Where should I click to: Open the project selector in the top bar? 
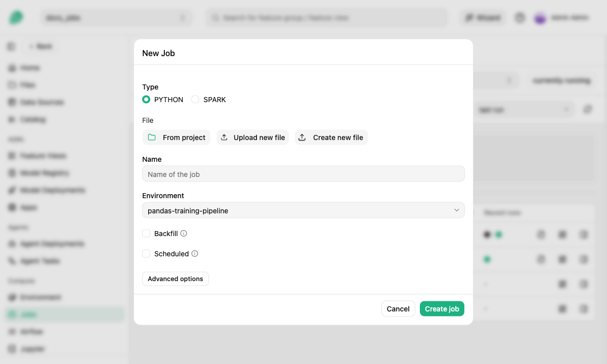(116, 18)
